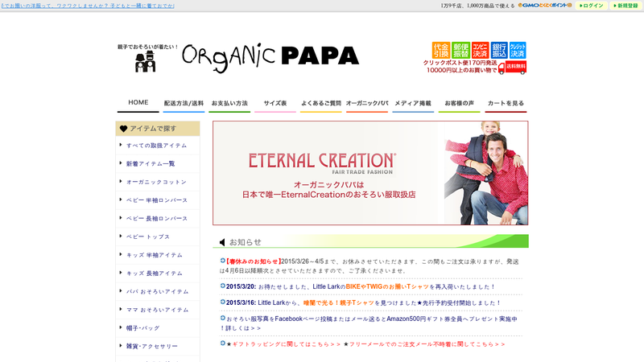Click the ログイン button
The image size is (644, 362).
592,6
